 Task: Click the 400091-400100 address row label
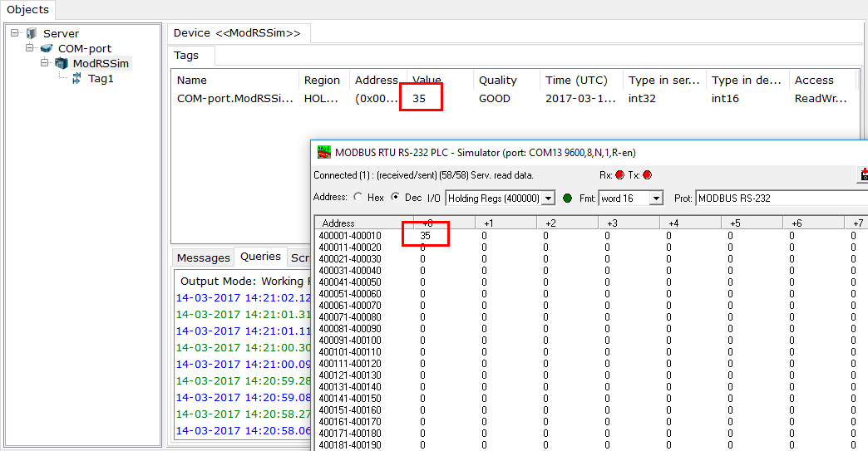pyautogui.click(x=350, y=340)
